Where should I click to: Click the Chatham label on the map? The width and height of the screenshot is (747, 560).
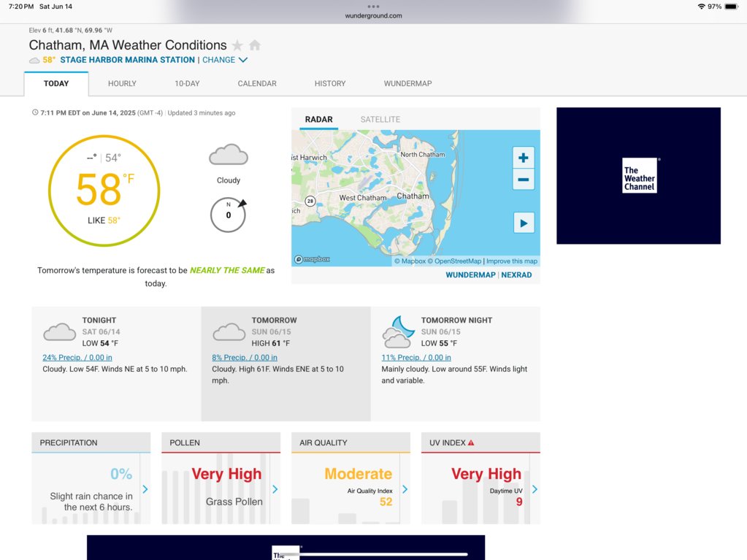click(413, 196)
